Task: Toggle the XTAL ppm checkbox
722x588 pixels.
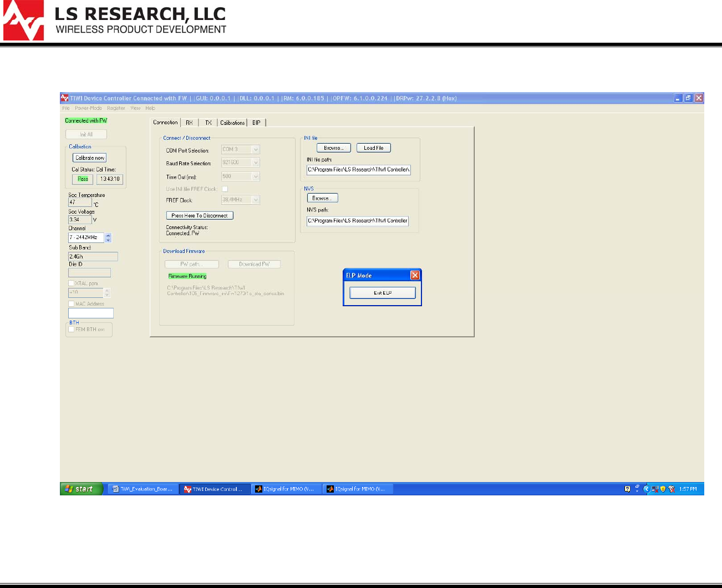Action: click(x=71, y=283)
